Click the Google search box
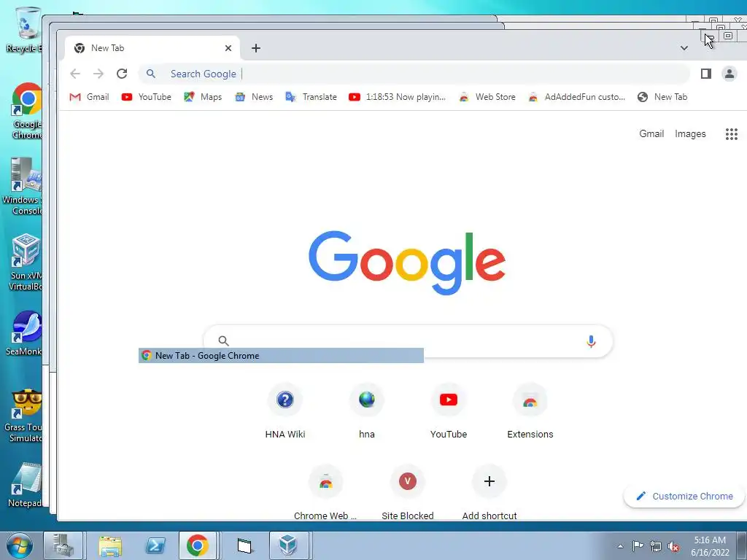This screenshot has height=560, width=747. [x=408, y=341]
